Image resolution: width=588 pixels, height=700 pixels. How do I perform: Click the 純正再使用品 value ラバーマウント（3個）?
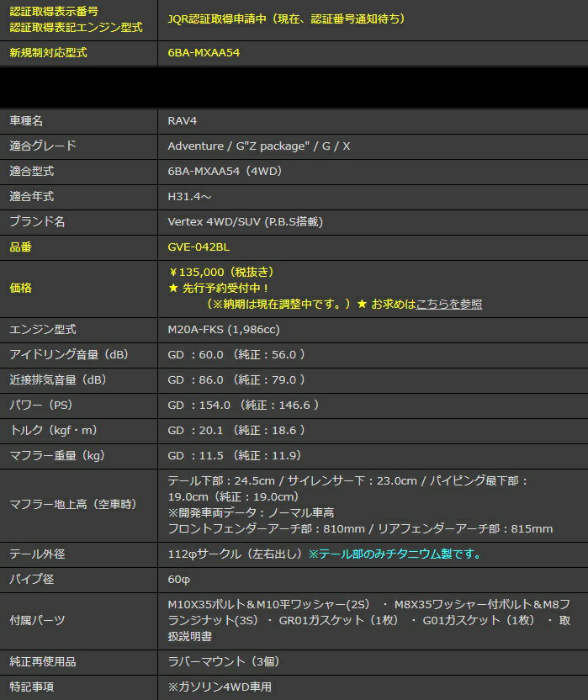[x=219, y=661]
